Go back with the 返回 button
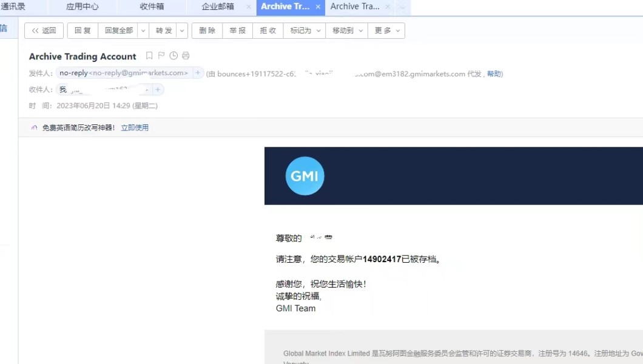The height and width of the screenshot is (364, 643). click(44, 31)
